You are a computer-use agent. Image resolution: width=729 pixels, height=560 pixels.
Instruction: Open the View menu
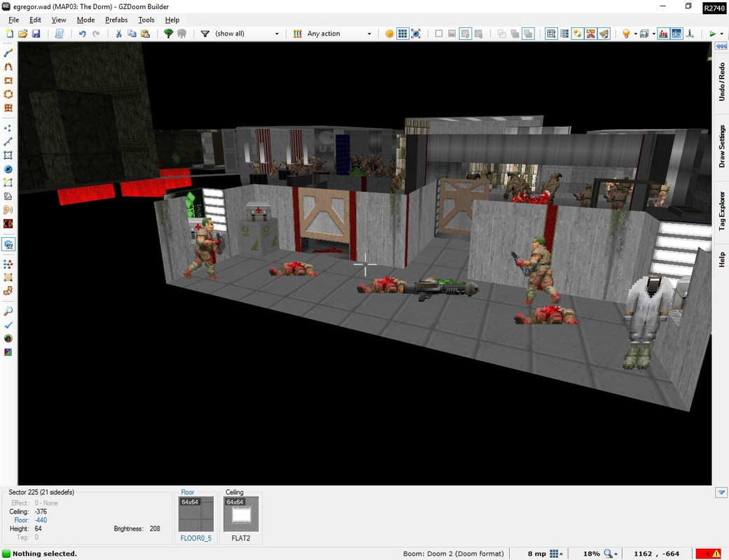(x=59, y=20)
